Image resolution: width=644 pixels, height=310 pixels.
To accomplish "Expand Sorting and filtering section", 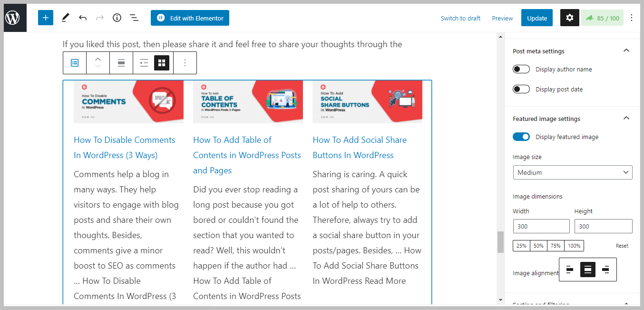I will point(573,304).
